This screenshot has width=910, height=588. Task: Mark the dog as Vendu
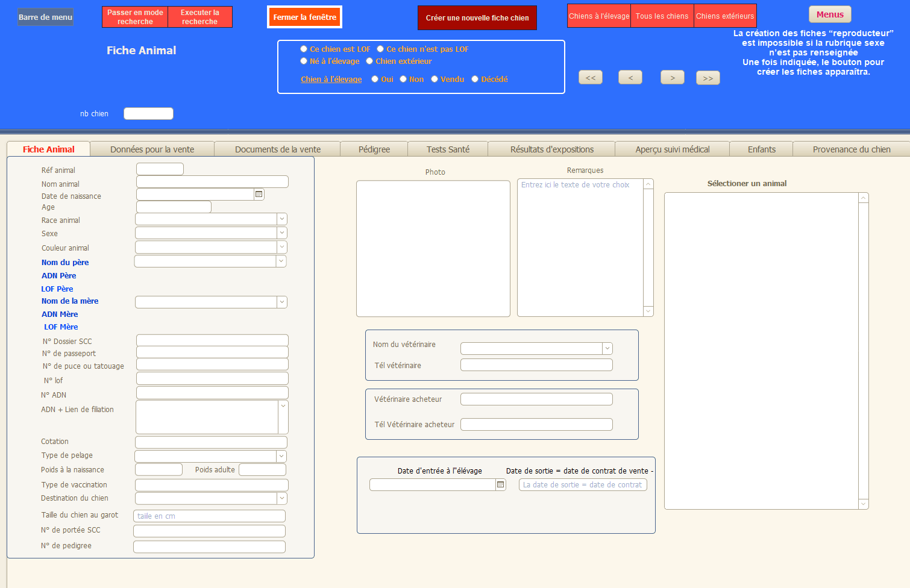pos(434,79)
